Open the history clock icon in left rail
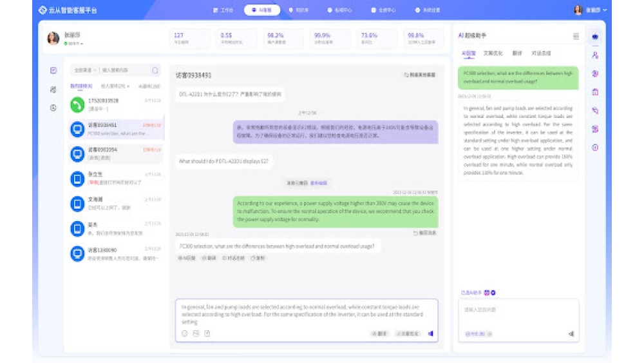Image resolution: width=644 pixels, height=363 pixels. (53, 108)
